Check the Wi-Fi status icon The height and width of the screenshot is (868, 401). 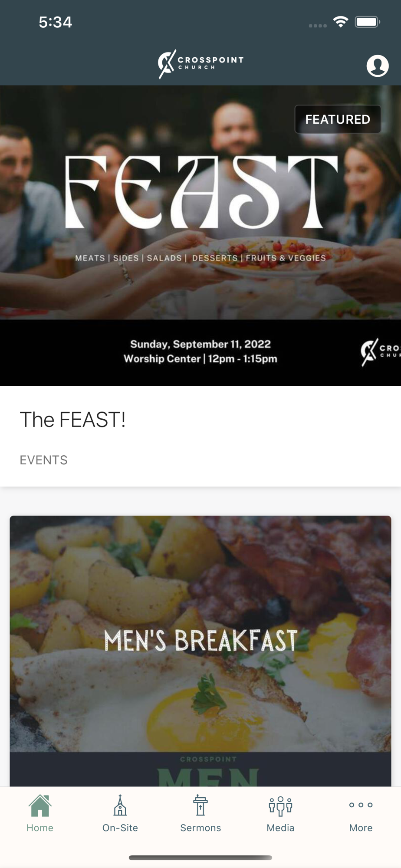point(341,22)
